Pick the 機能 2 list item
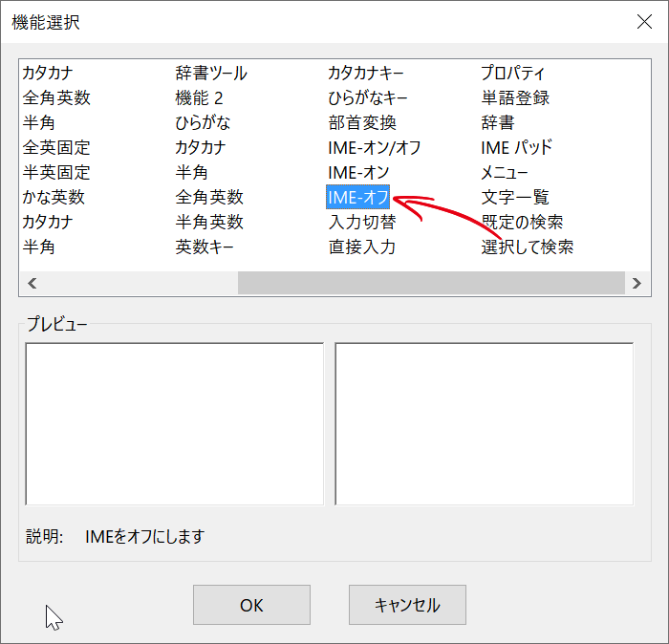 [x=199, y=98]
